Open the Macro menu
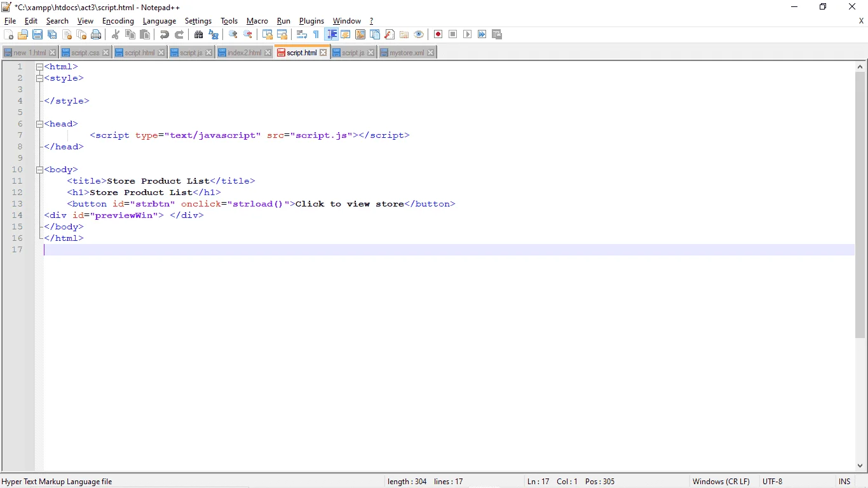 click(257, 21)
